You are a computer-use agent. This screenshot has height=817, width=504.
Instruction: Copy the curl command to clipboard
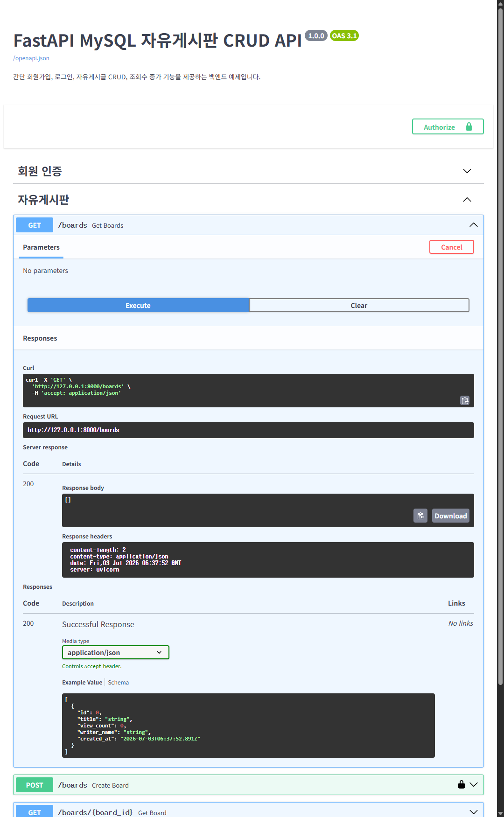[x=465, y=400]
